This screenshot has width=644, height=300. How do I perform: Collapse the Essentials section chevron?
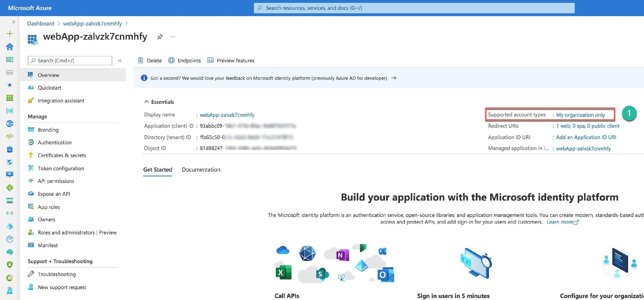(146, 102)
